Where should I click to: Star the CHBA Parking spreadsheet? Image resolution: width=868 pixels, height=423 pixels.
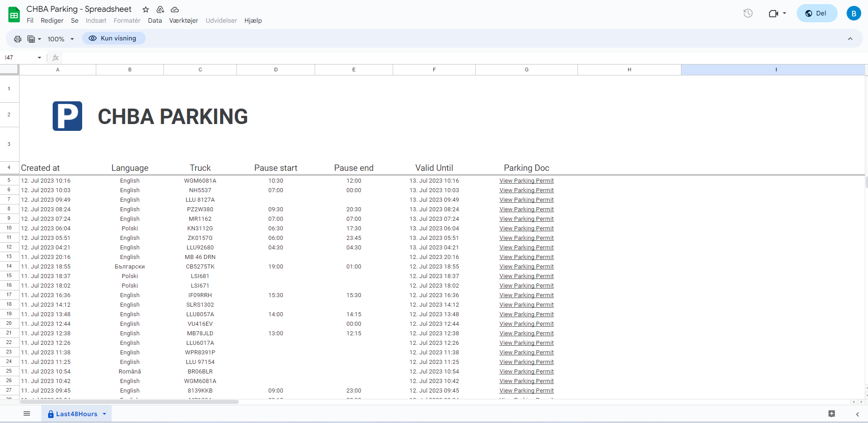146,10
